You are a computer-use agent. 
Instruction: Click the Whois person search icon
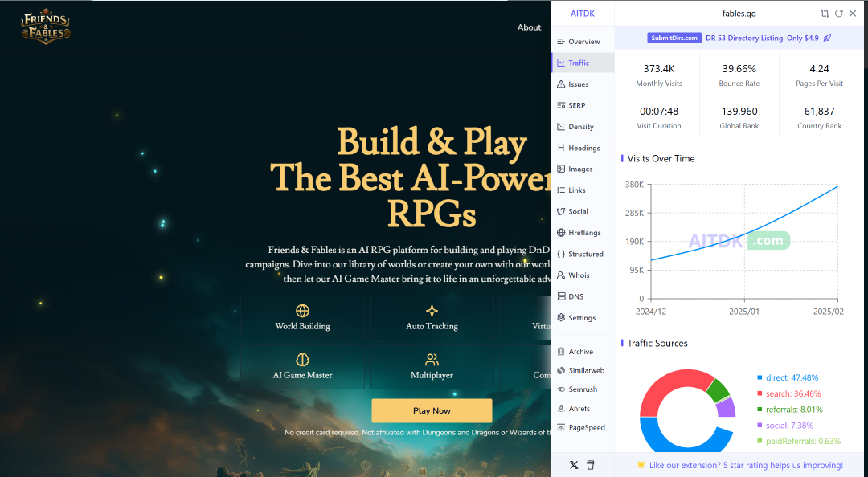(x=561, y=275)
